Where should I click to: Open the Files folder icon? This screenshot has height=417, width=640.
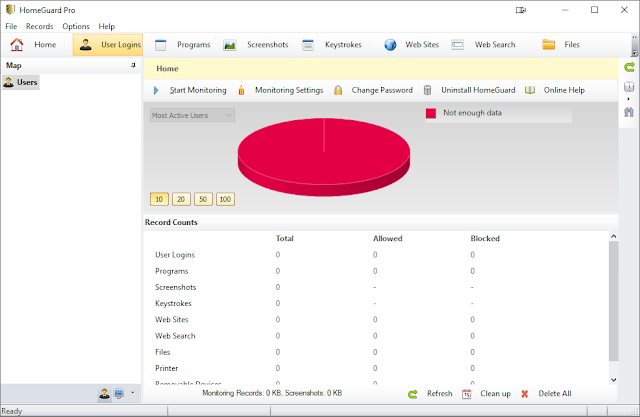549,44
